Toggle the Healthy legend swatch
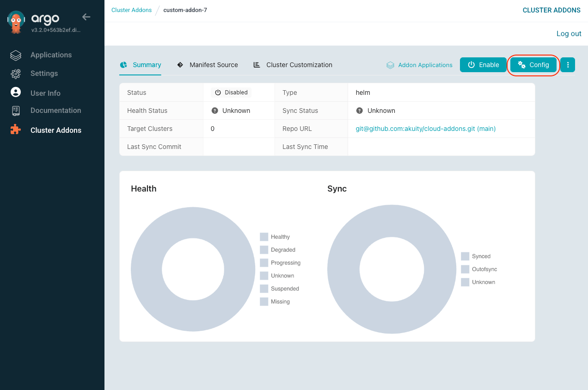This screenshot has width=588, height=390. pos(264,237)
